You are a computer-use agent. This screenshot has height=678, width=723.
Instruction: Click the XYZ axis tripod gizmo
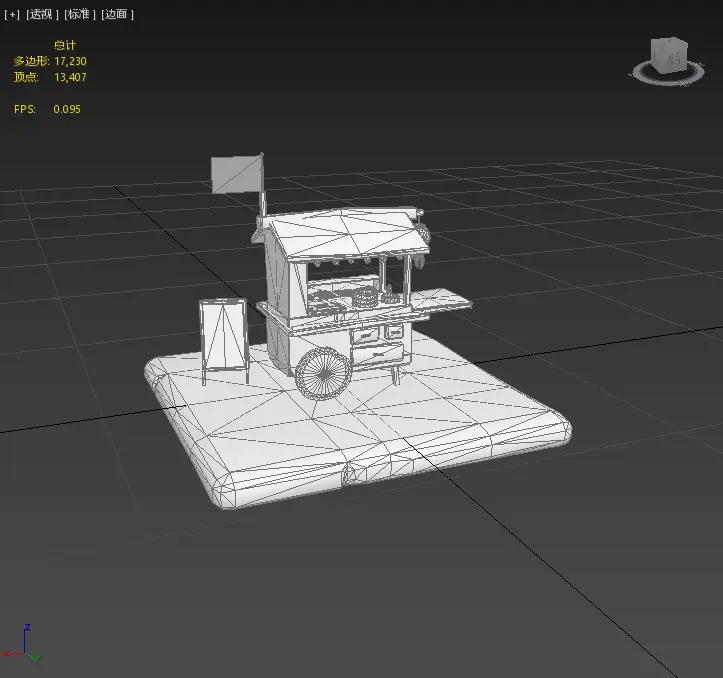22,643
